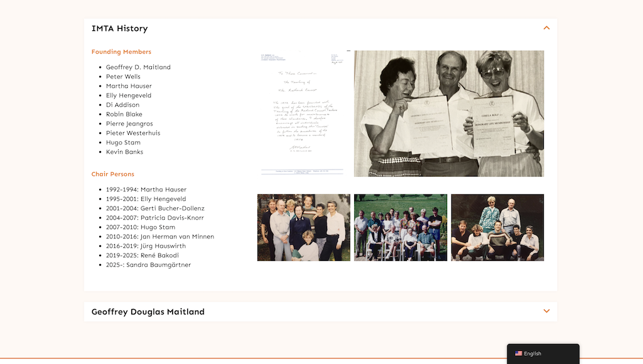643x364 pixels.
Task: Select the name Geoffrey D. Maitland
Action: 138,67
